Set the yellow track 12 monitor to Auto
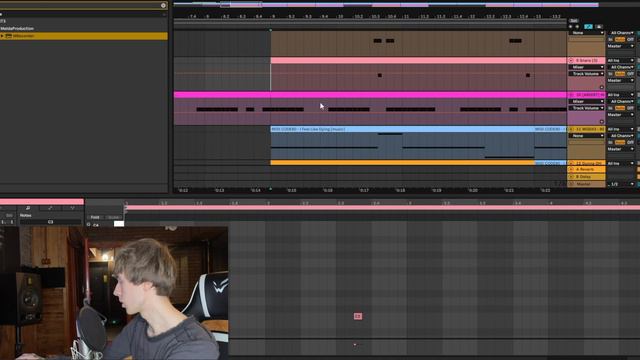This screenshot has width=640, height=360. pos(620,142)
